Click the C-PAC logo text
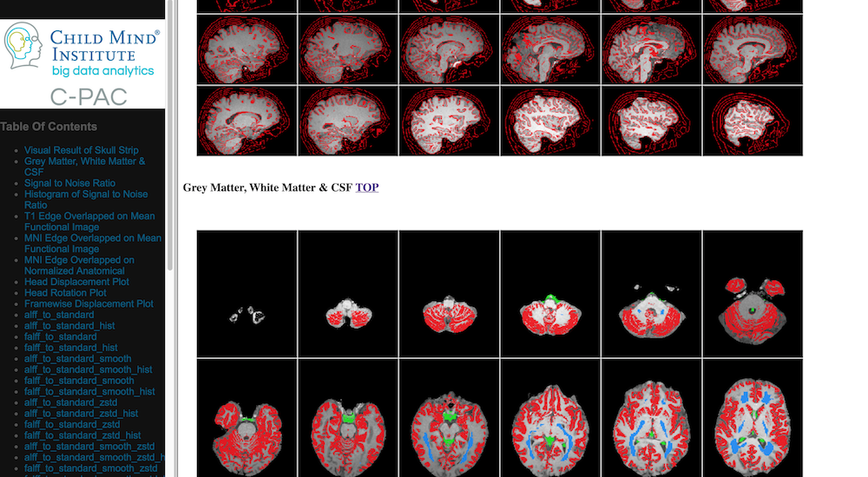Viewport: 868px width, 477px height. pyautogui.click(x=89, y=96)
